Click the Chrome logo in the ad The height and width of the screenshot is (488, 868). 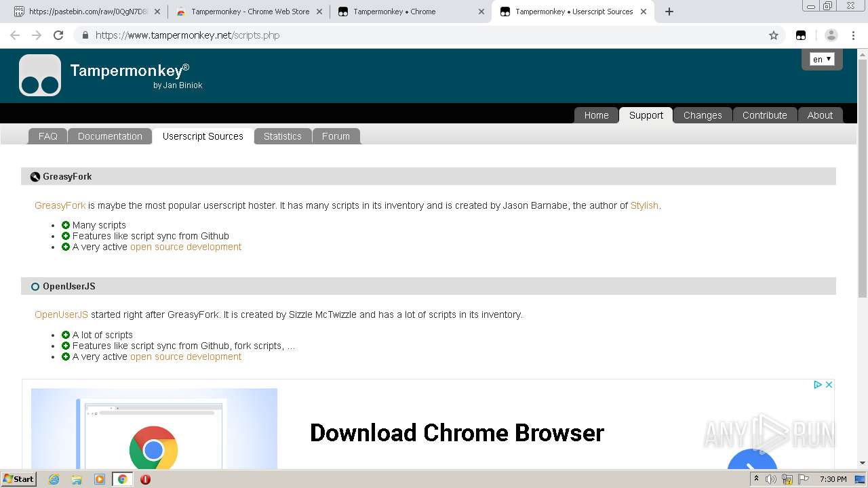point(153,447)
